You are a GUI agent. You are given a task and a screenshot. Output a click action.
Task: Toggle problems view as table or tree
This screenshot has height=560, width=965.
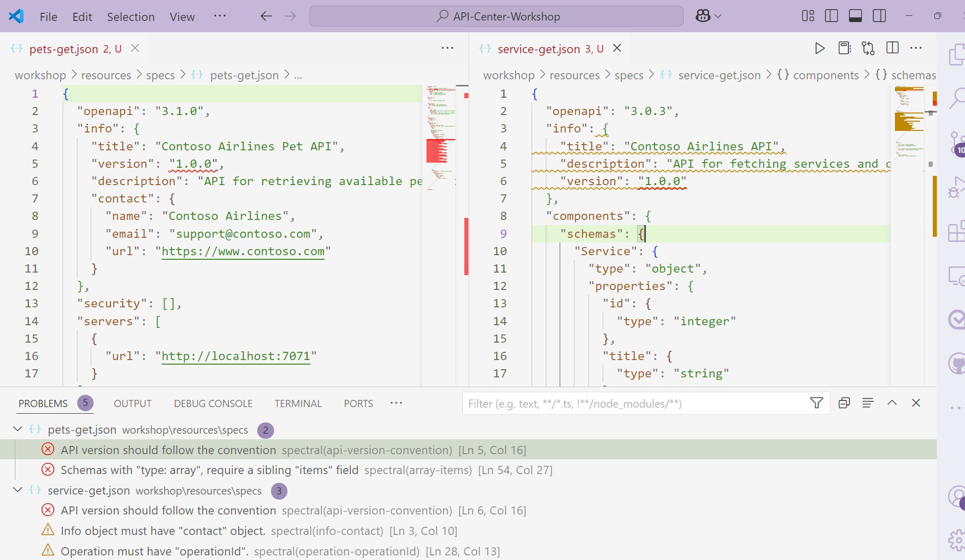(868, 403)
